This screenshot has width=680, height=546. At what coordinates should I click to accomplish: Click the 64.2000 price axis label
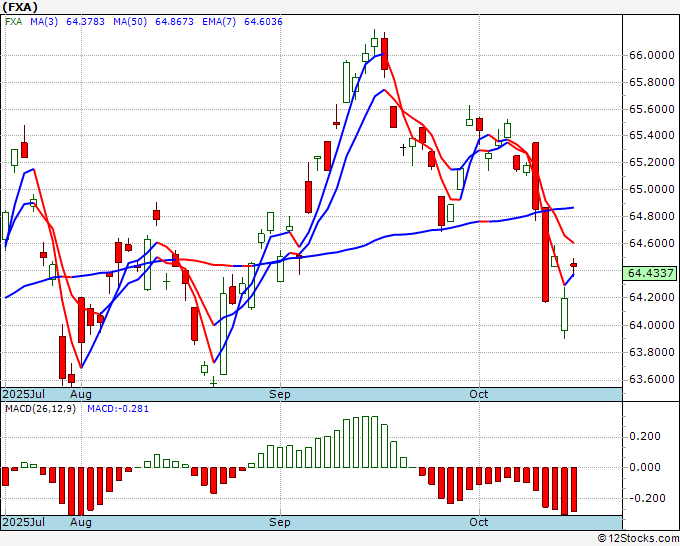(x=651, y=298)
